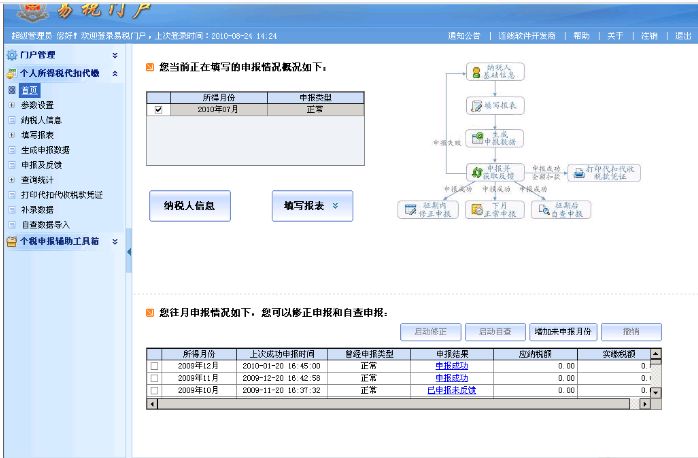Expand the 查询统计 tree node
This screenshot has height=458, width=698.
(12, 180)
